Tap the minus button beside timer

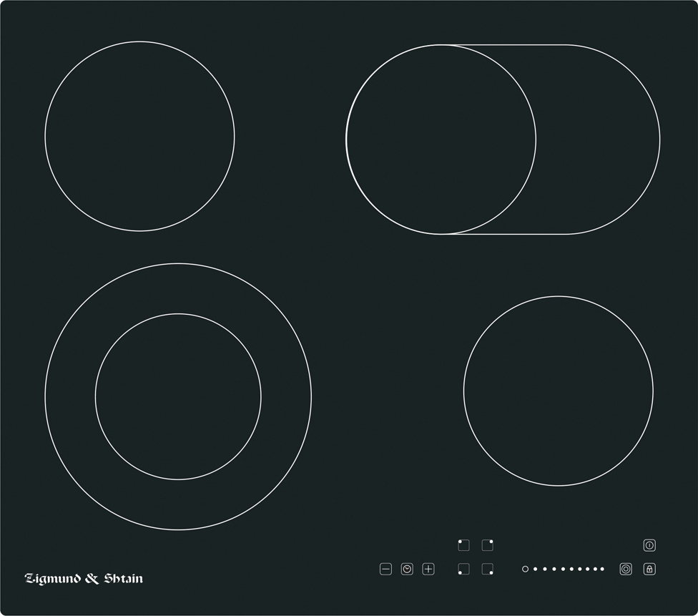[386, 569]
